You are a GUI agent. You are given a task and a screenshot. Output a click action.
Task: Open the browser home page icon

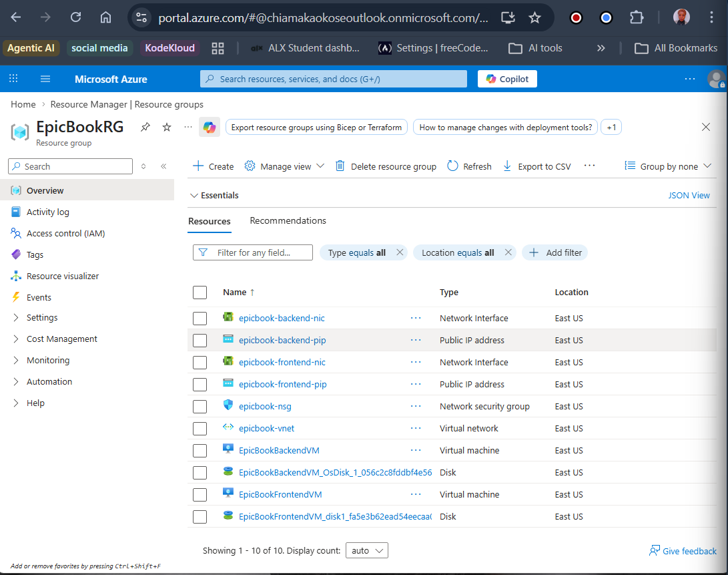106,17
